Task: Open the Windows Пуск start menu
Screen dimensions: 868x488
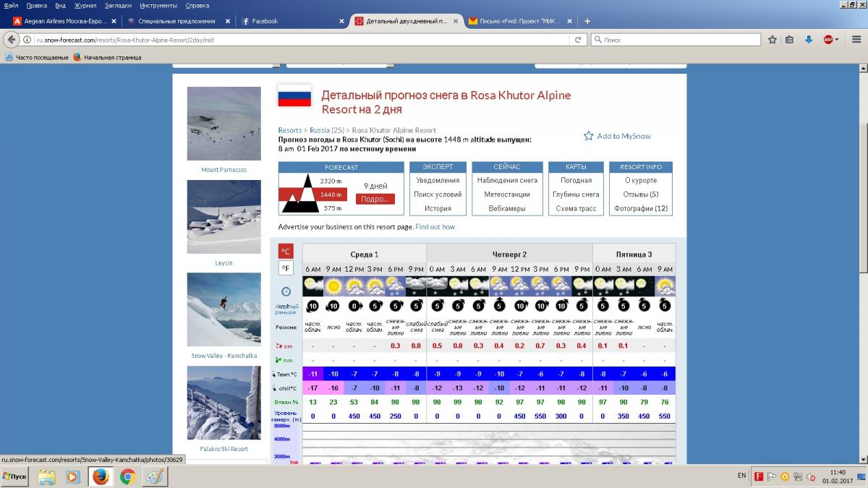Action: click(x=16, y=477)
